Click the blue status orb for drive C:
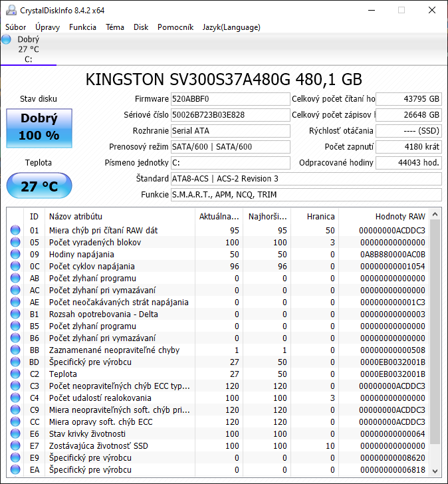The image size is (448, 484). coord(7,40)
